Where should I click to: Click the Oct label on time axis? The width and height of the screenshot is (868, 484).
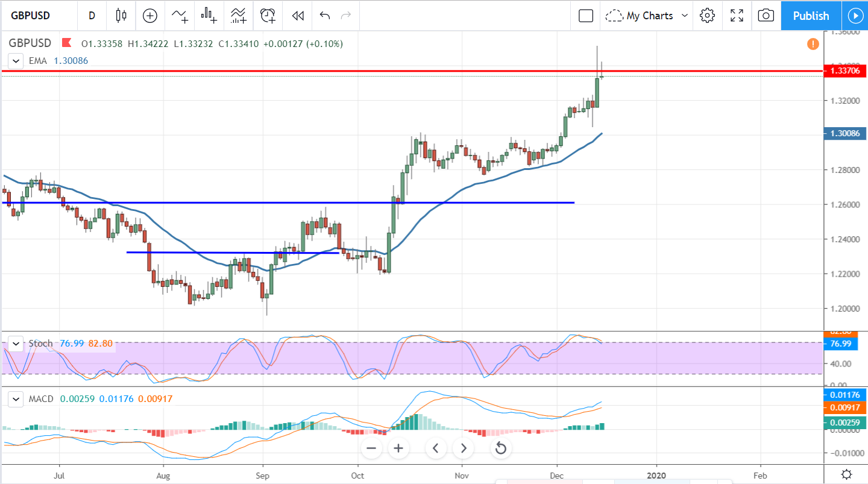tap(358, 474)
